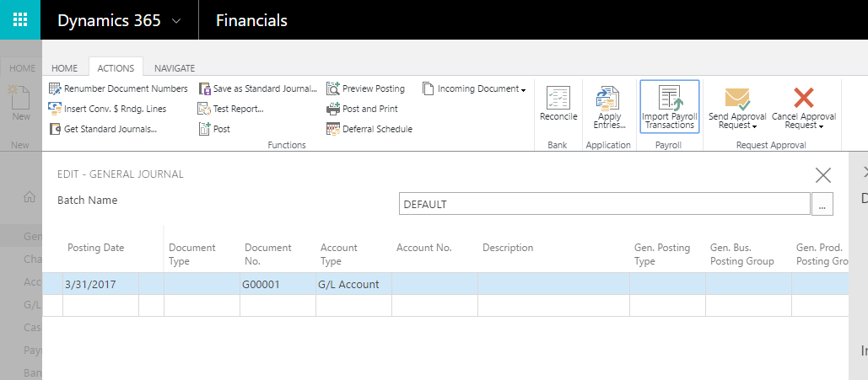Close the Edit General Journal dialog

(x=823, y=175)
